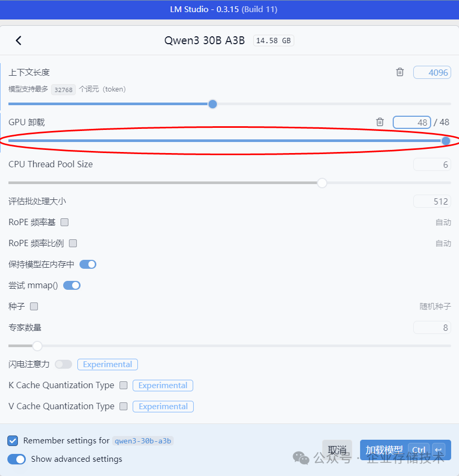Image resolution: width=459 pixels, height=476 pixels.
Task: Click the 取消 cancel button
Action: tap(337, 450)
